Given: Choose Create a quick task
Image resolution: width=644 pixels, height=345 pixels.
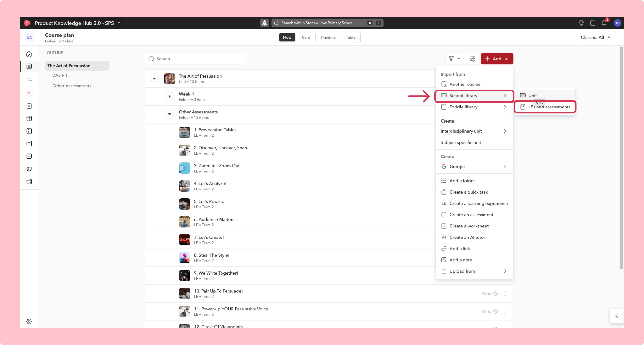Looking at the screenshot, I should 474,192.
